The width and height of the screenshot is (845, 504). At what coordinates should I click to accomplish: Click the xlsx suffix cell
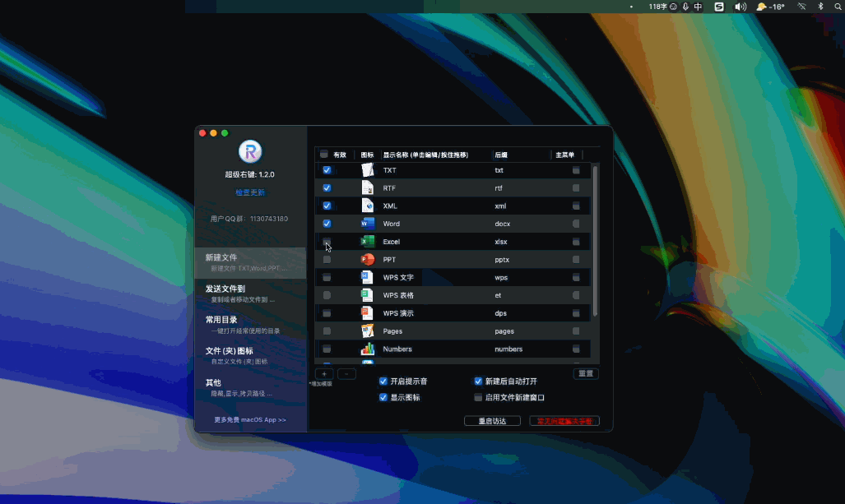tap(500, 242)
